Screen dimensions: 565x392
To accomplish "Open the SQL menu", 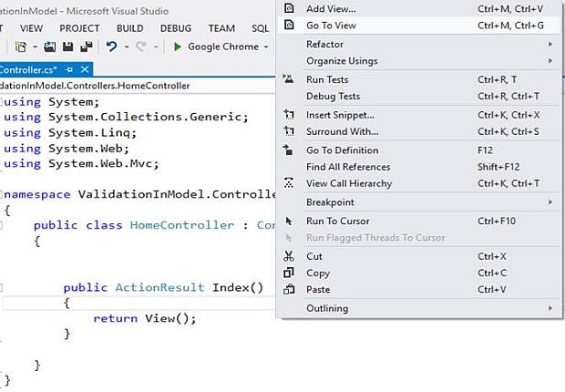I will pyautogui.click(x=260, y=28).
